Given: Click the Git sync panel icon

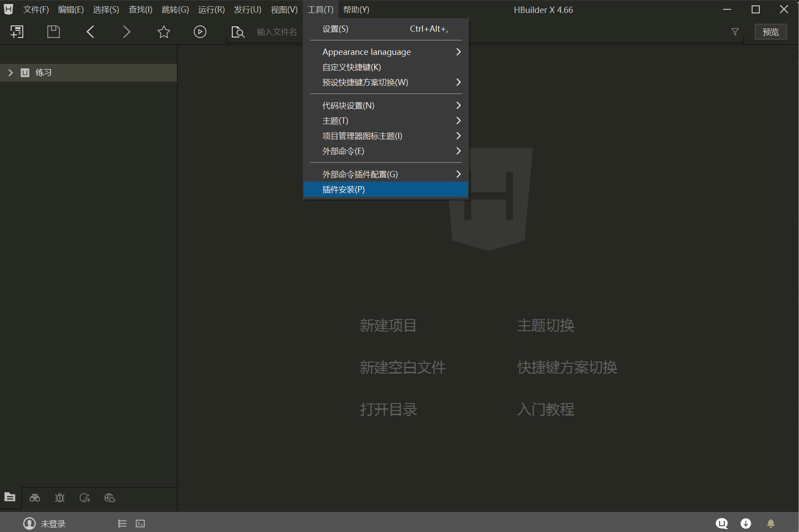Looking at the screenshot, I should point(85,498).
